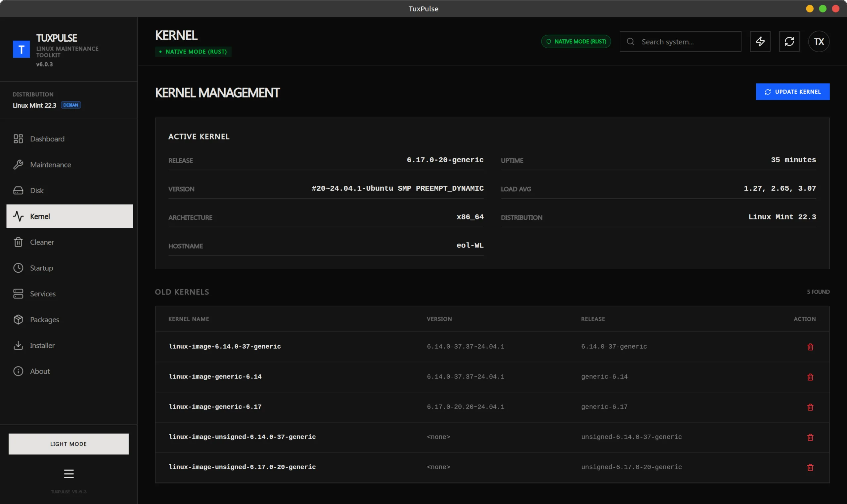
Task: Select Packages from sidebar
Action: (x=44, y=320)
